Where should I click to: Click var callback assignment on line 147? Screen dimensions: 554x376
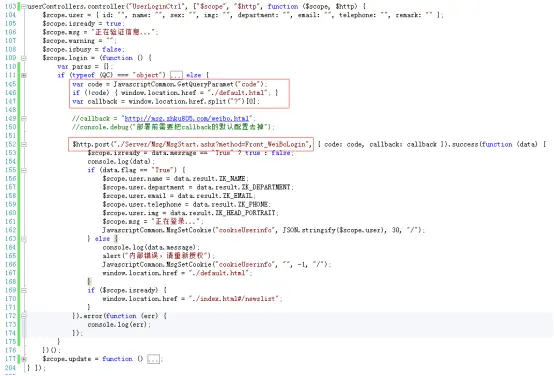coord(166,101)
